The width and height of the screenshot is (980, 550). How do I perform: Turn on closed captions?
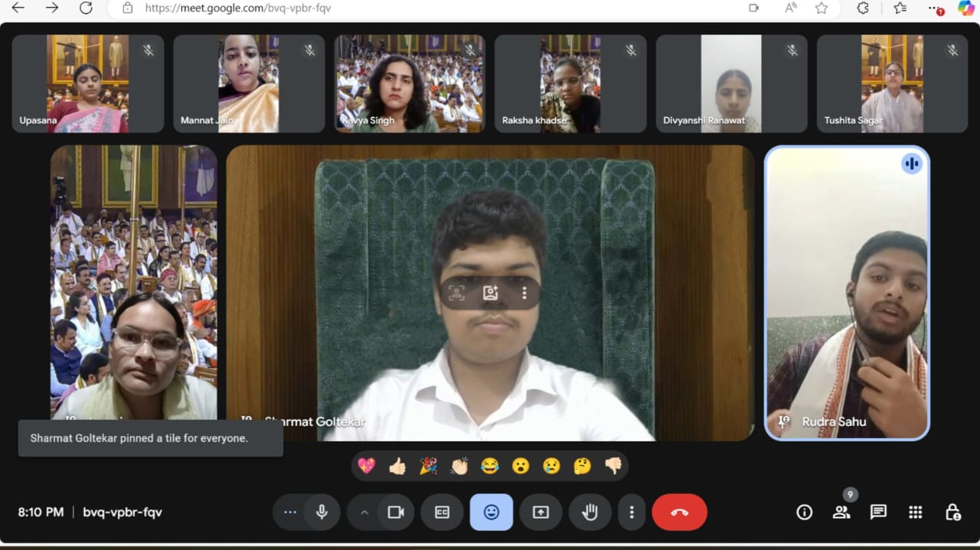click(442, 513)
